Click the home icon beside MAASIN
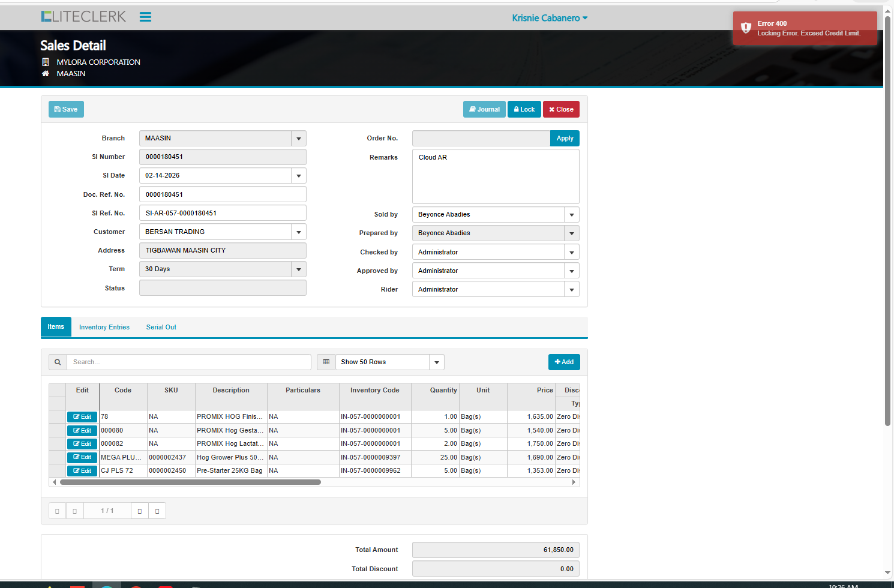Screen dimensions: 894x588 (x=46, y=74)
